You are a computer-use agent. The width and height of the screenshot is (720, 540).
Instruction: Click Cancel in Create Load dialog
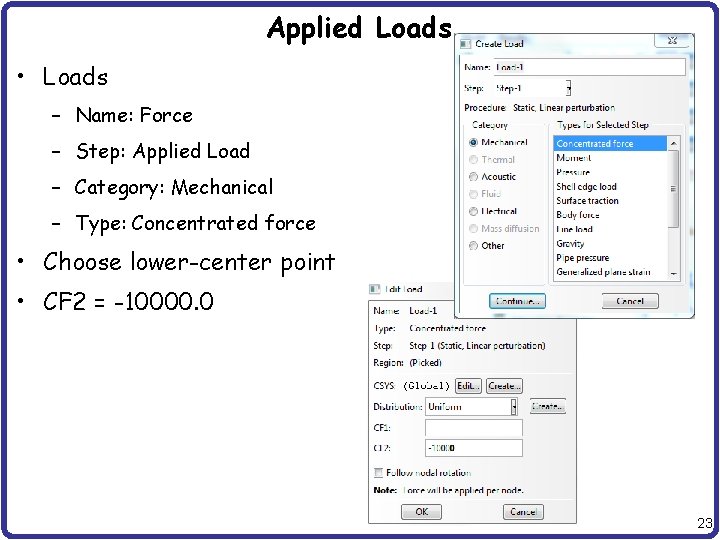(630, 301)
